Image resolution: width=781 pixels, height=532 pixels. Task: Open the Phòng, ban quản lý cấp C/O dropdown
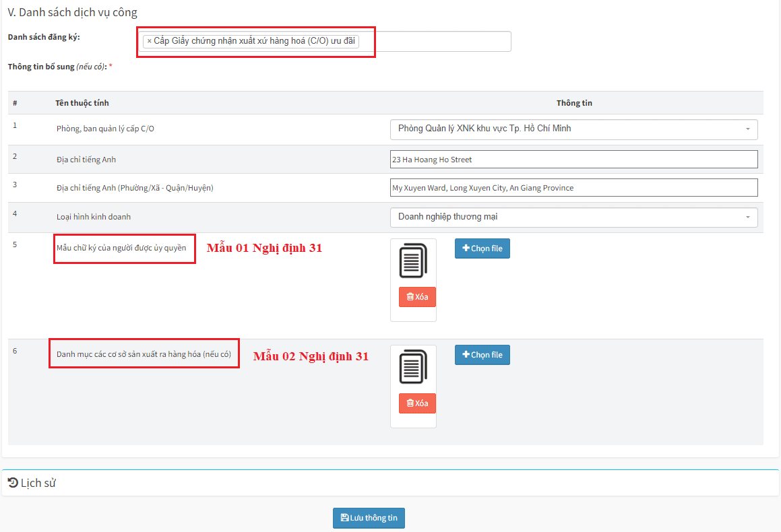click(x=574, y=129)
